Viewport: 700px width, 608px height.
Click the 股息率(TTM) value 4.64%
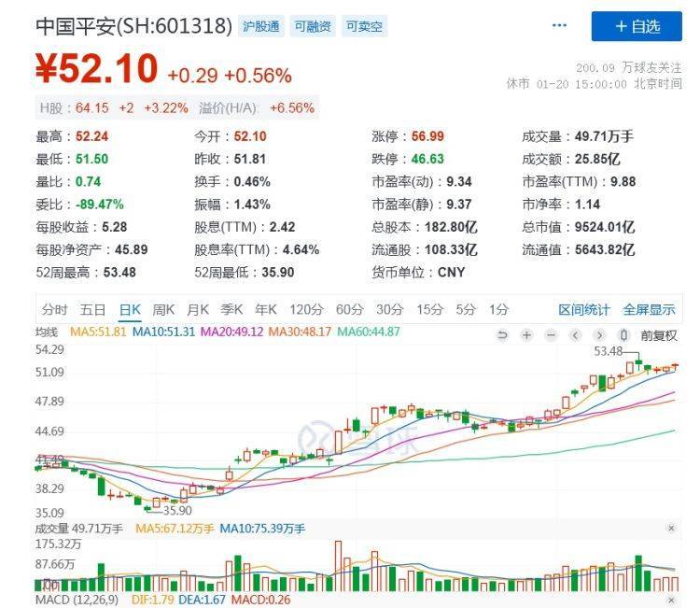(301, 249)
